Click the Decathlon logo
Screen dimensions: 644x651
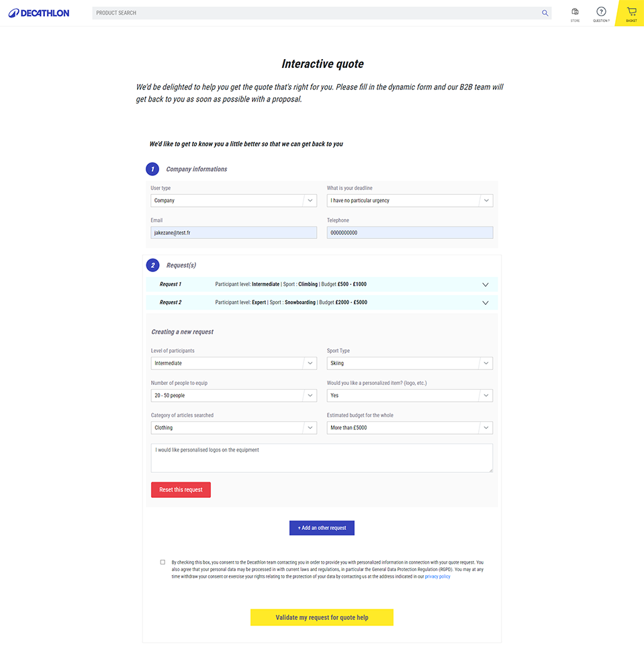tap(39, 13)
